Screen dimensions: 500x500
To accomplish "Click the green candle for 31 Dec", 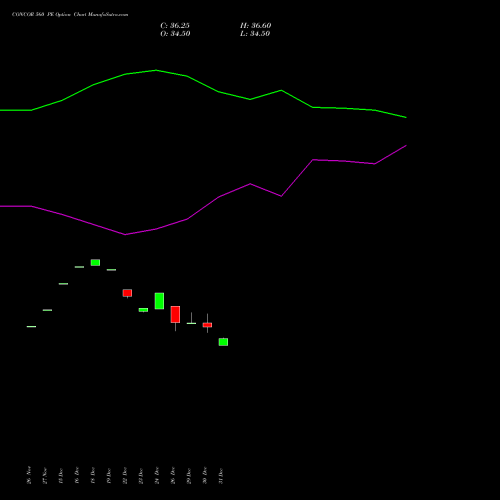I will [223, 342].
